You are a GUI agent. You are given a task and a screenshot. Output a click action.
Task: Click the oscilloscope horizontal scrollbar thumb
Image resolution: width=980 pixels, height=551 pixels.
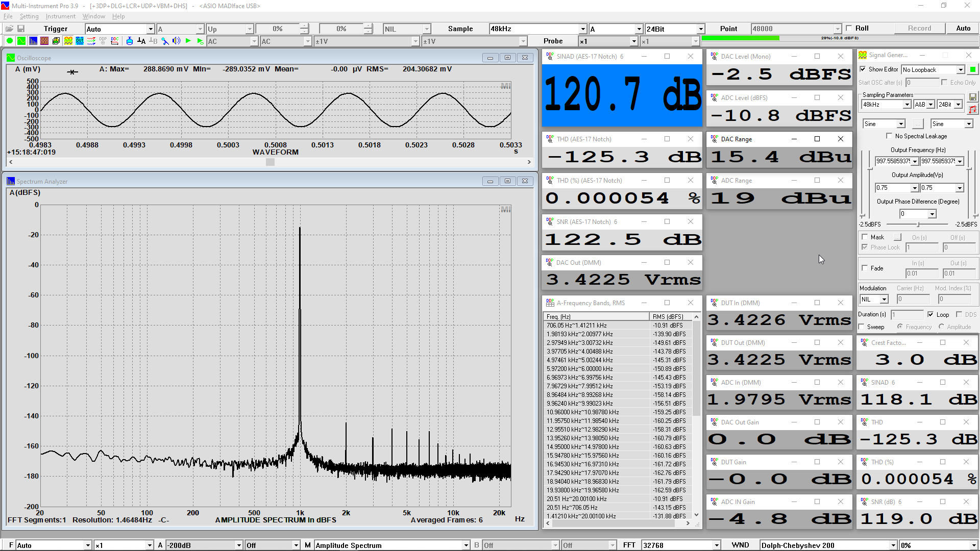[270, 162]
